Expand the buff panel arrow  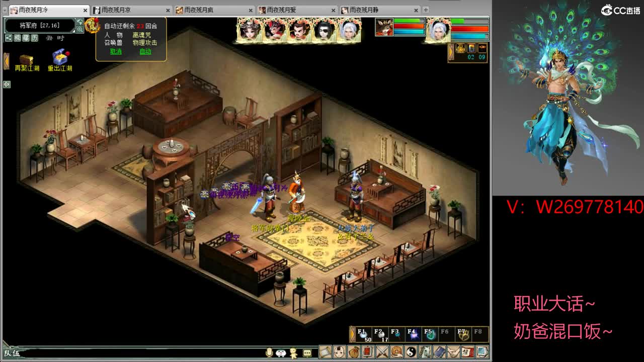(451, 52)
